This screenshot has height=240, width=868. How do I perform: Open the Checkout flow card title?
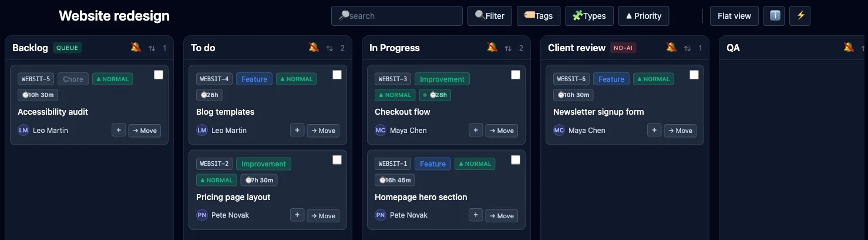tap(402, 112)
